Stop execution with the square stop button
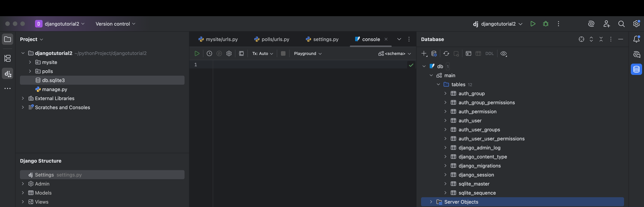 pos(283,53)
